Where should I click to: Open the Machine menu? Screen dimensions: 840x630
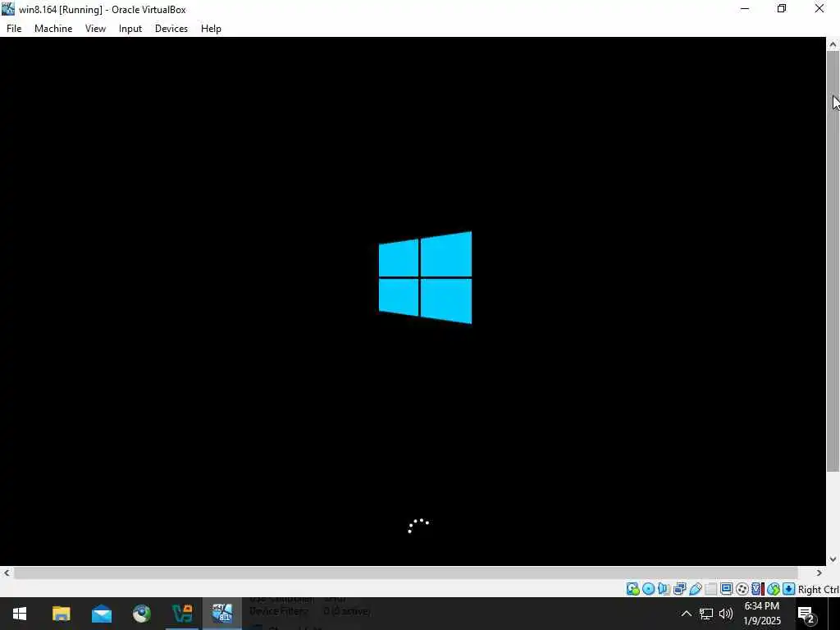coord(53,29)
